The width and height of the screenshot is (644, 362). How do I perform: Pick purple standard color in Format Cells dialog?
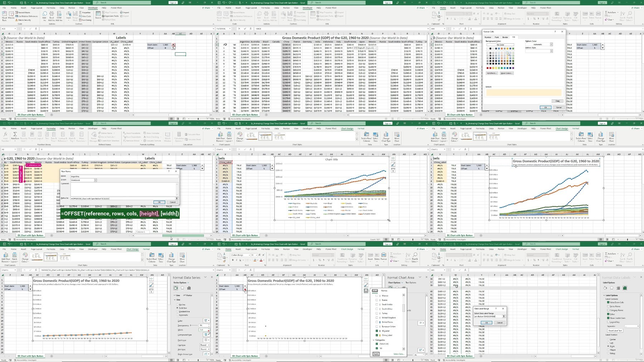coord(513,68)
